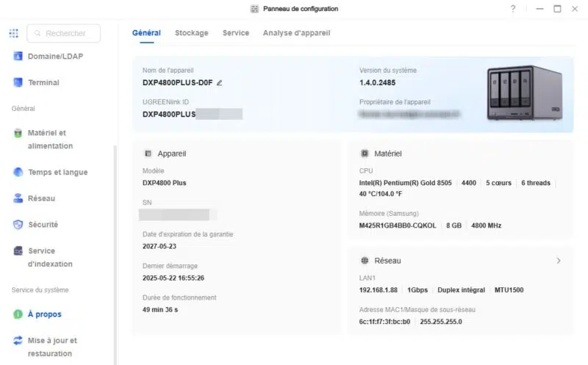Switch to the Général tab
This screenshot has height=365, width=588.
click(146, 33)
